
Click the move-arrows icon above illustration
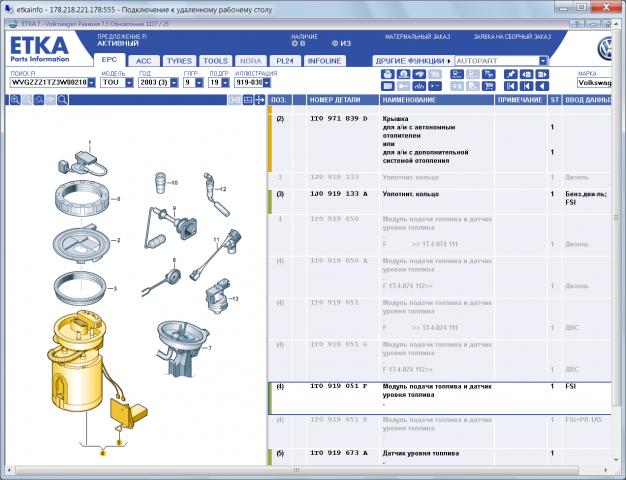tap(260, 100)
